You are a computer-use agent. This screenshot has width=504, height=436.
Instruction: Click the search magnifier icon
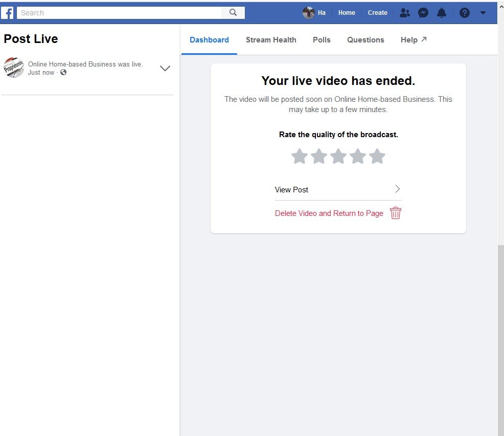(233, 12)
